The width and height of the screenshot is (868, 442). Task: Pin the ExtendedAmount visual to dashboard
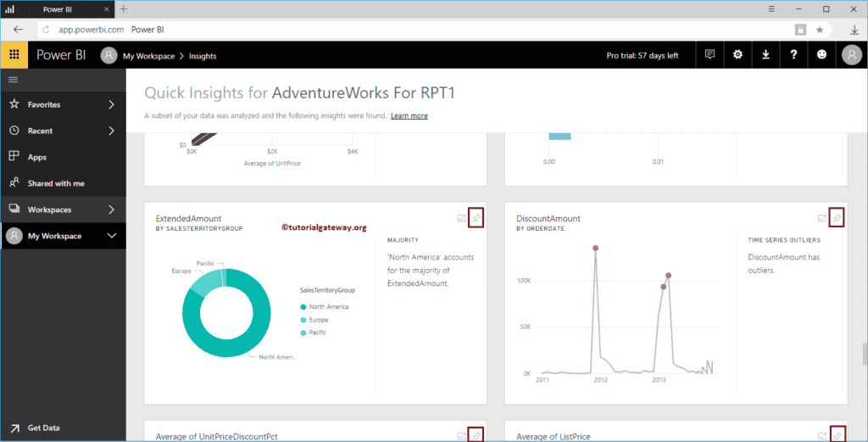coord(476,219)
